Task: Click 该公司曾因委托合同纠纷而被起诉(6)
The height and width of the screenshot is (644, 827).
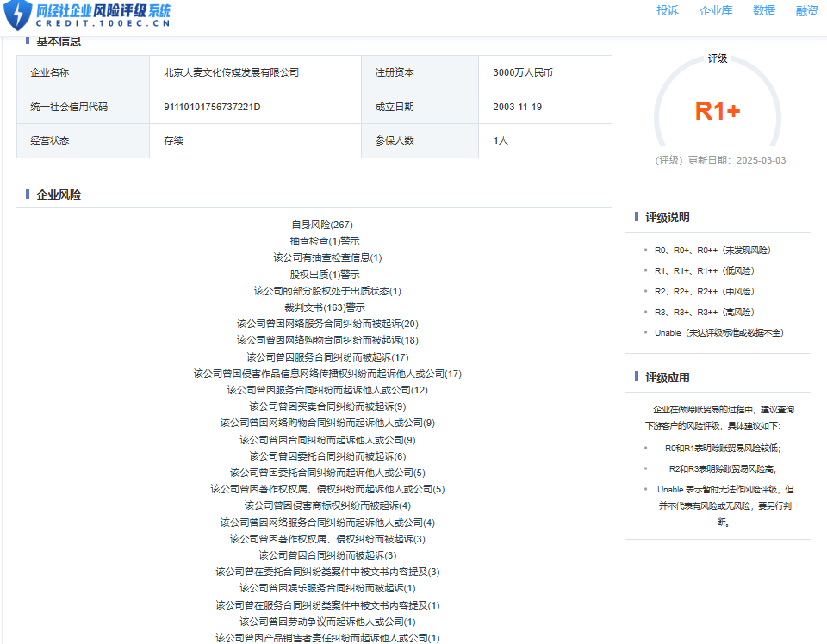Action: 327,456
